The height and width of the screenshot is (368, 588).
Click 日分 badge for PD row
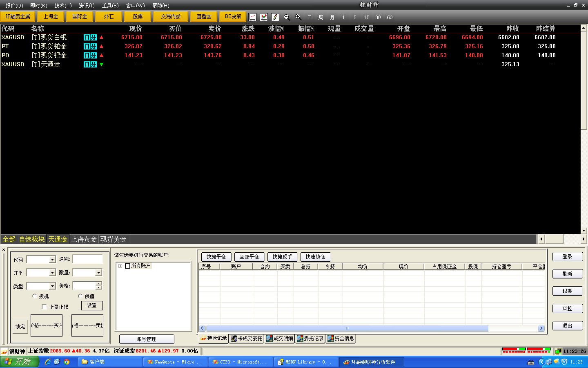coord(90,55)
